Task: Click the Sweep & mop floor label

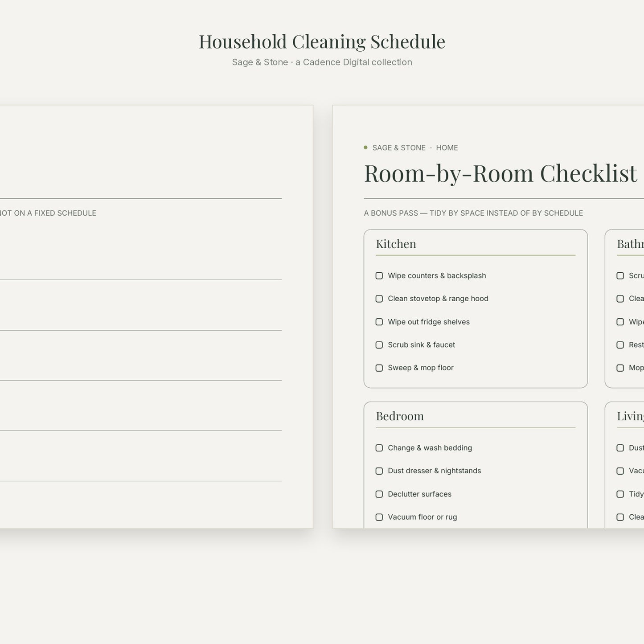Action: click(421, 368)
